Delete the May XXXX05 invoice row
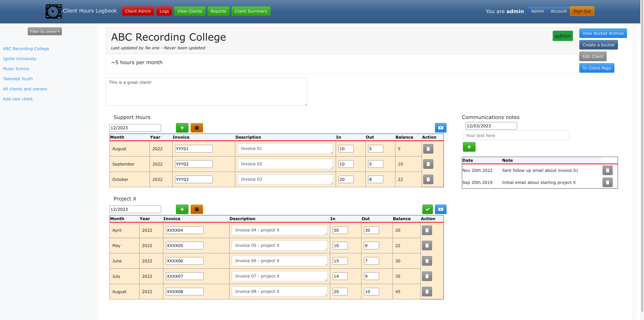Screen dimensions: 644x320 coord(427,245)
